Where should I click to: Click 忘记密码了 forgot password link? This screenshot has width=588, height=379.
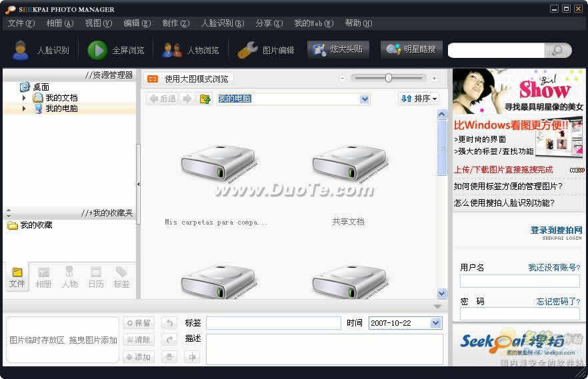tap(559, 302)
